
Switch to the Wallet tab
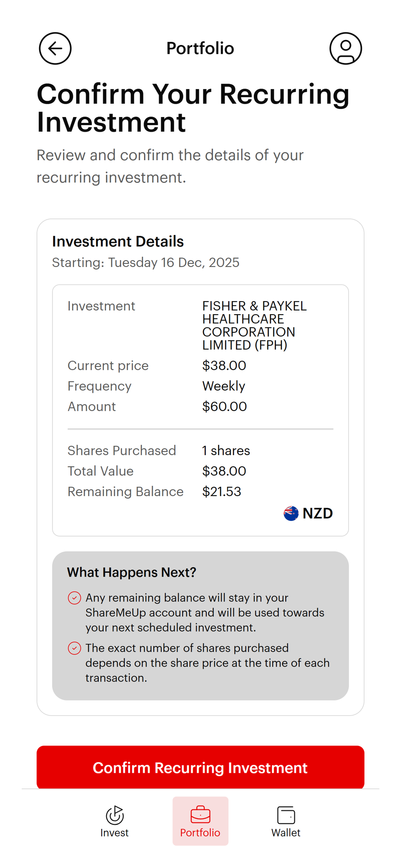click(x=286, y=821)
